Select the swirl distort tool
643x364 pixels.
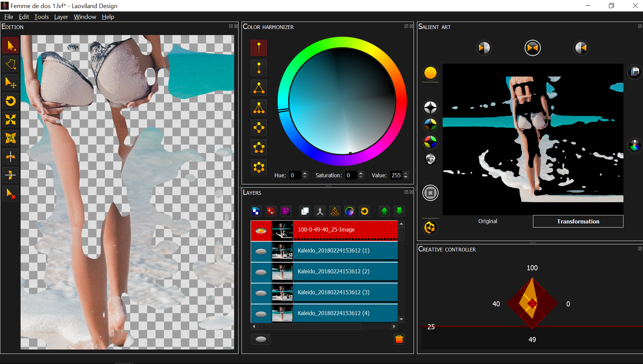(x=10, y=138)
